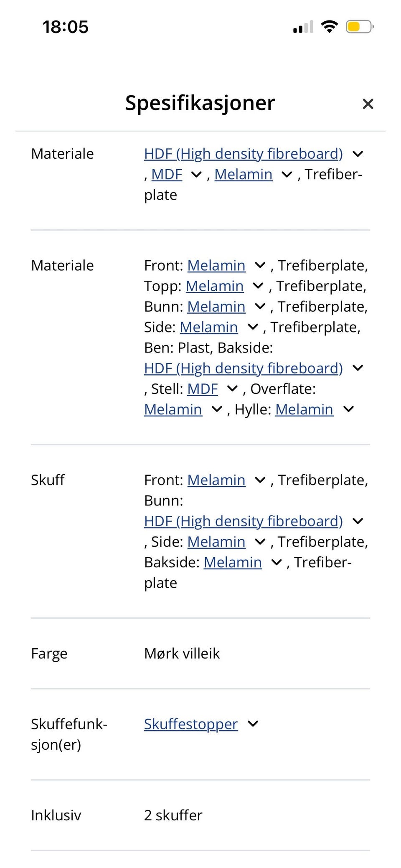Open the Overflate Melamin link
Image resolution: width=401 pixels, height=868 pixels.
tap(173, 409)
